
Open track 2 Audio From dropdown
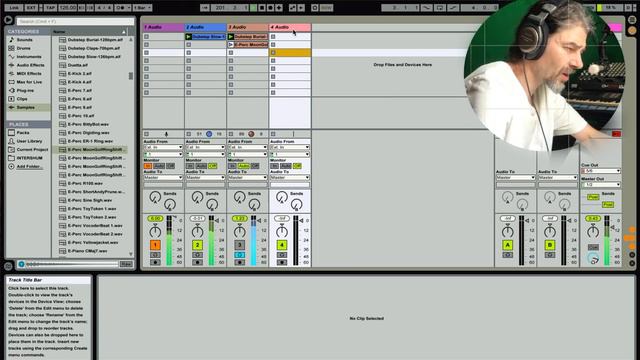click(x=205, y=147)
